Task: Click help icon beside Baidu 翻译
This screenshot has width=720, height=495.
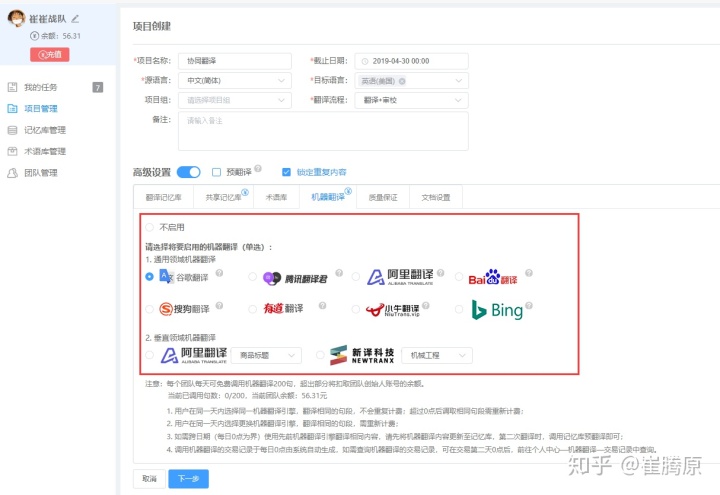Action: tap(529, 273)
